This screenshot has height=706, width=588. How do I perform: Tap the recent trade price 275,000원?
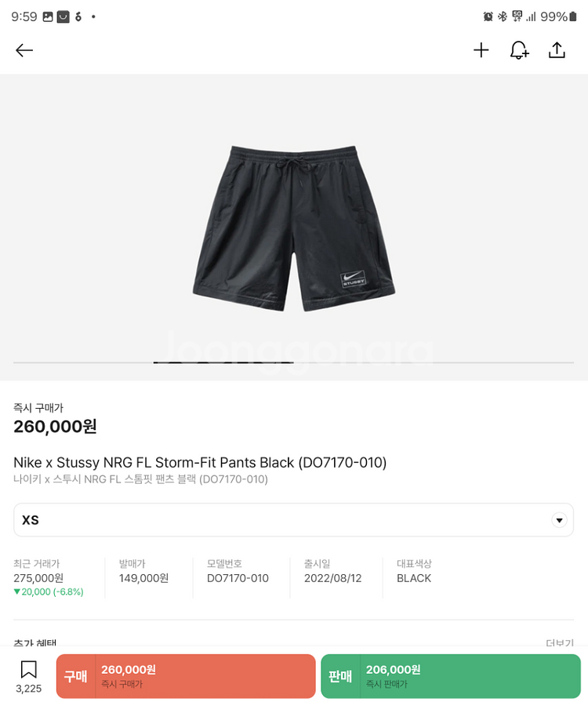coord(38,578)
